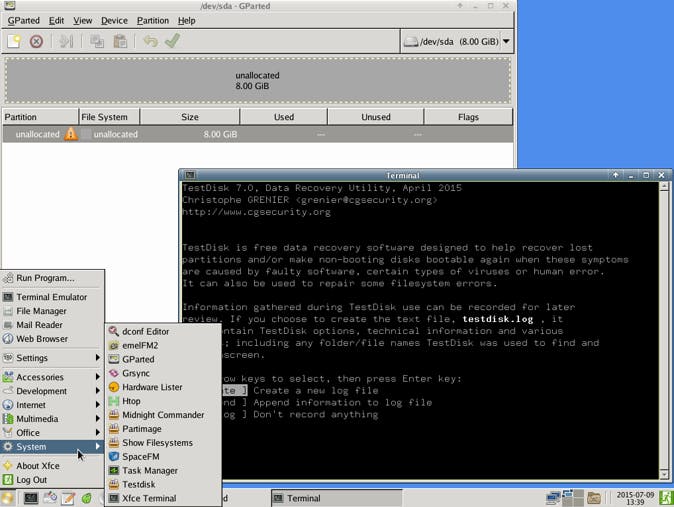
Task: Click the Terminal window menu icon in title bar
Action: pyautogui.click(x=190, y=175)
